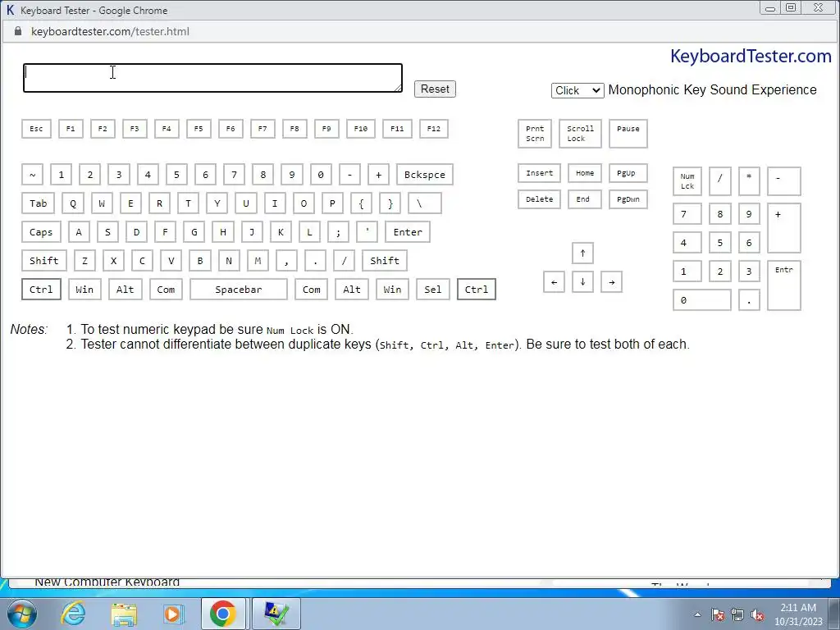840x630 pixels.
Task: Click the left Win key
Action: pyautogui.click(x=84, y=290)
